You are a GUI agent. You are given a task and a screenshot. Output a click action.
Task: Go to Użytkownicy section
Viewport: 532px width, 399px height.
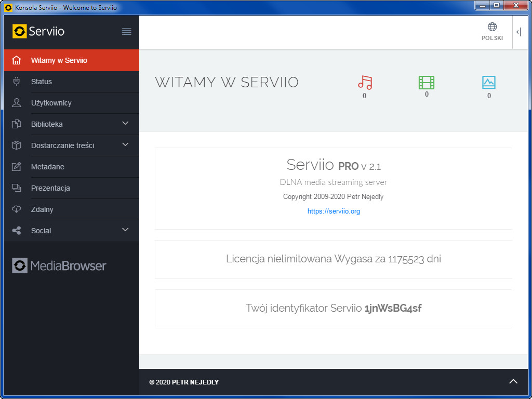click(x=72, y=103)
